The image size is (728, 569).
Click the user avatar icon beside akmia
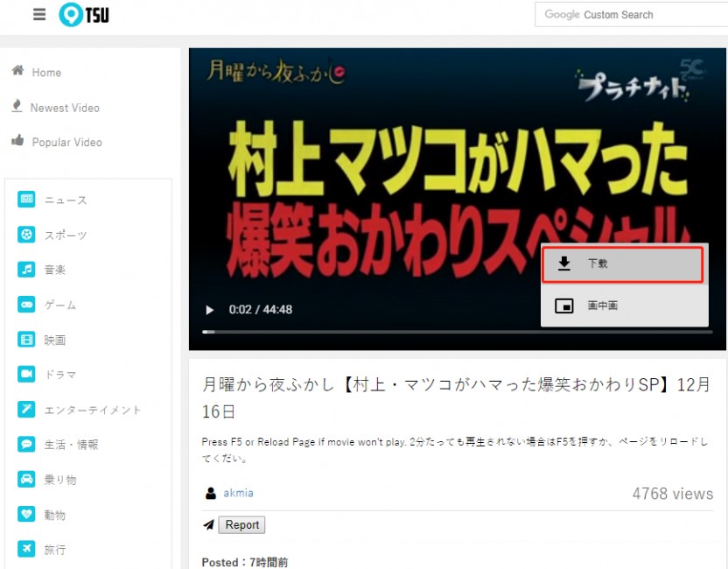pos(211,493)
